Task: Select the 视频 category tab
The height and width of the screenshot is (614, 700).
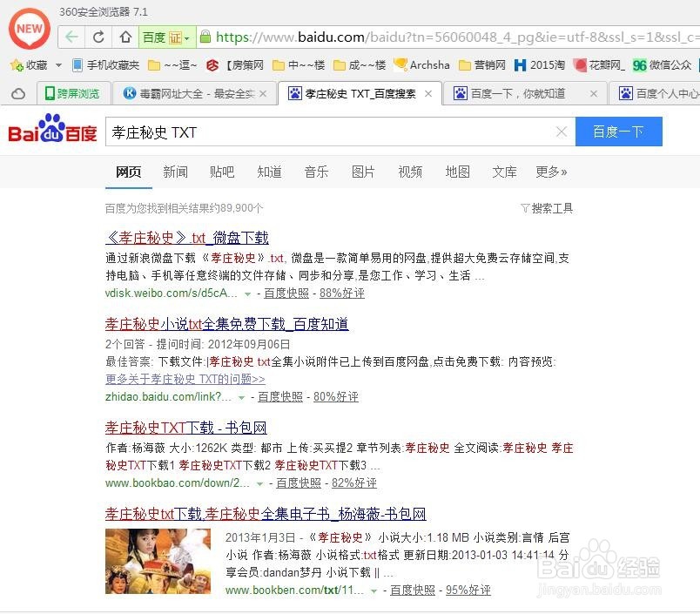Action: 410,172
